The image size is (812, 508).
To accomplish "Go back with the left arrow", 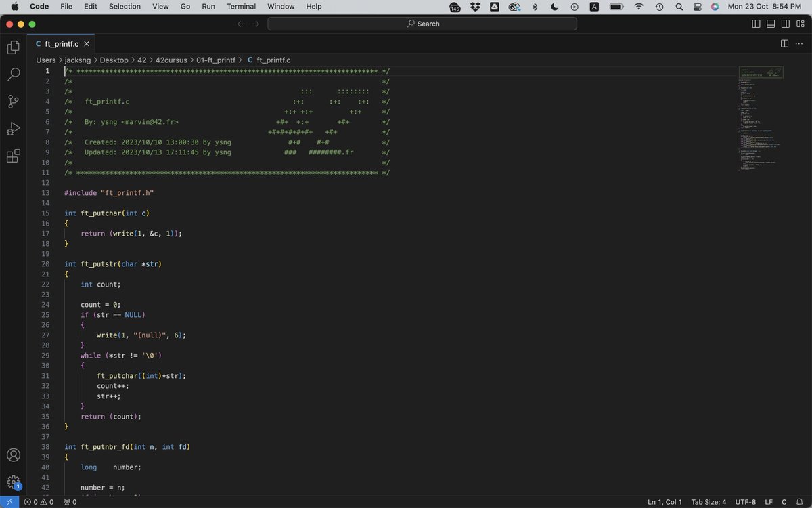I will [x=241, y=24].
